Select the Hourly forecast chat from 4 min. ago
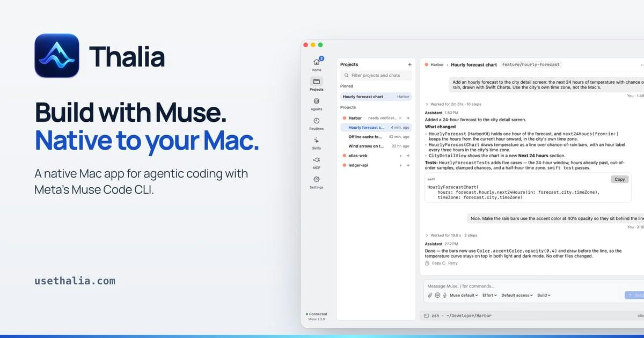This screenshot has width=644, height=338. [376, 127]
